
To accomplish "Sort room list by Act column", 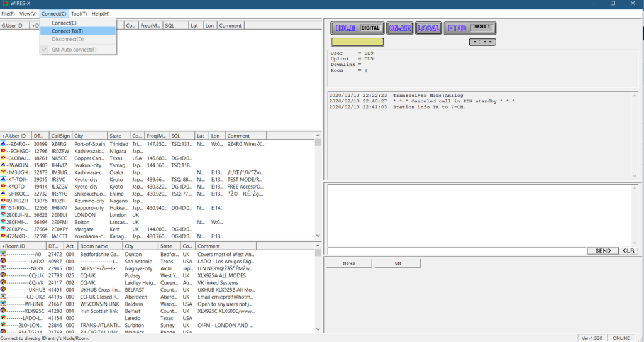I will (x=70, y=246).
